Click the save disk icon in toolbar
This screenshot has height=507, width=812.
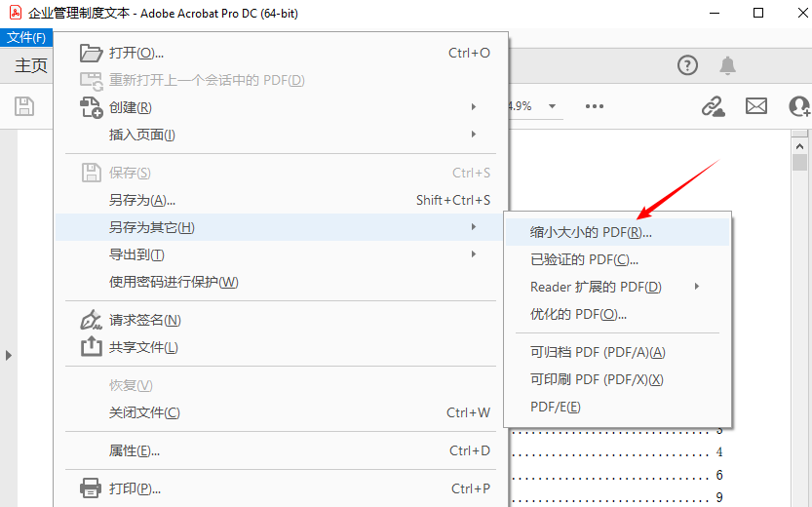tap(23, 106)
